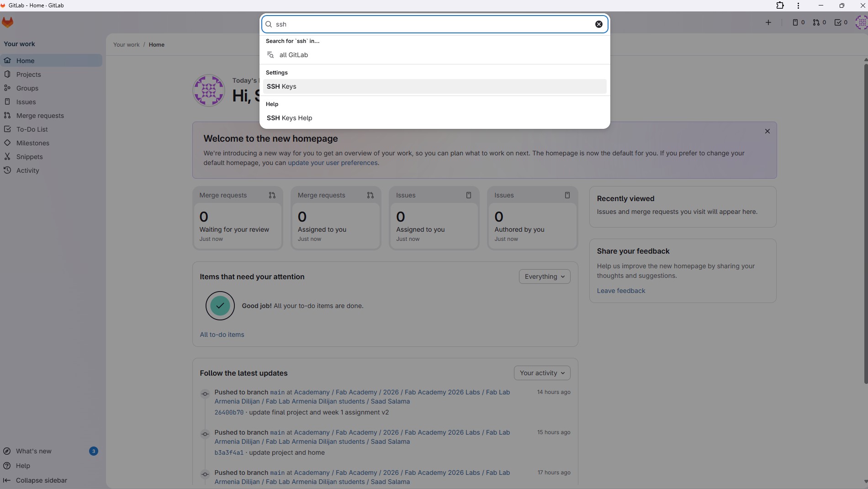This screenshot has width=868, height=489.
Task: Open the Your activity dropdown
Action: click(542, 373)
